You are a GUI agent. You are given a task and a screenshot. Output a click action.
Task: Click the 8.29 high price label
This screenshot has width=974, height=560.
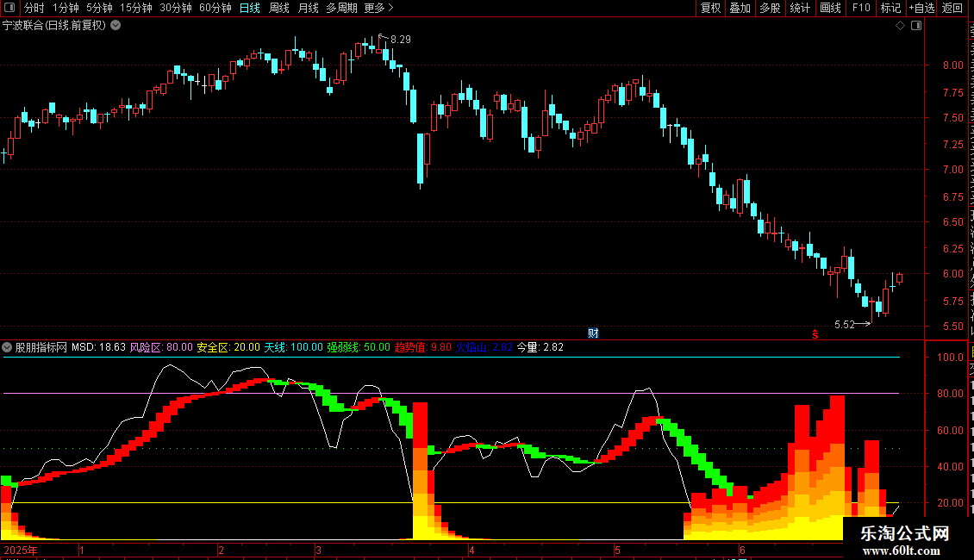coord(401,40)
